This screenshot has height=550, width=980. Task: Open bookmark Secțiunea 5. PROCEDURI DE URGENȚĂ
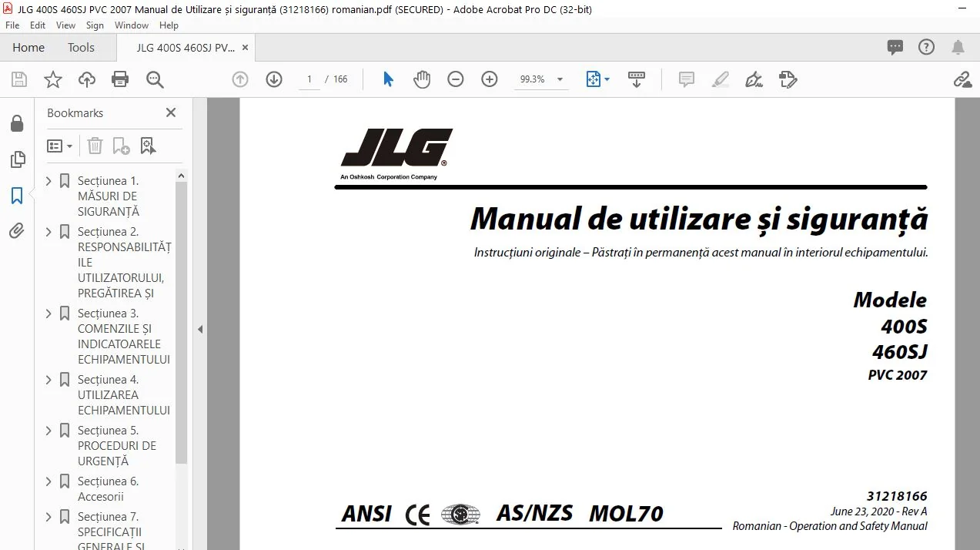[x=116, y=446]
